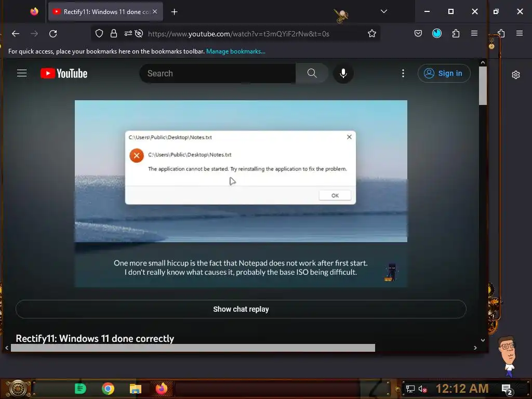The width and height of the screenshot is (532, 399).
Task: Click the horizontal scrollbar left arrow
Action: click(x=7, y=348)
